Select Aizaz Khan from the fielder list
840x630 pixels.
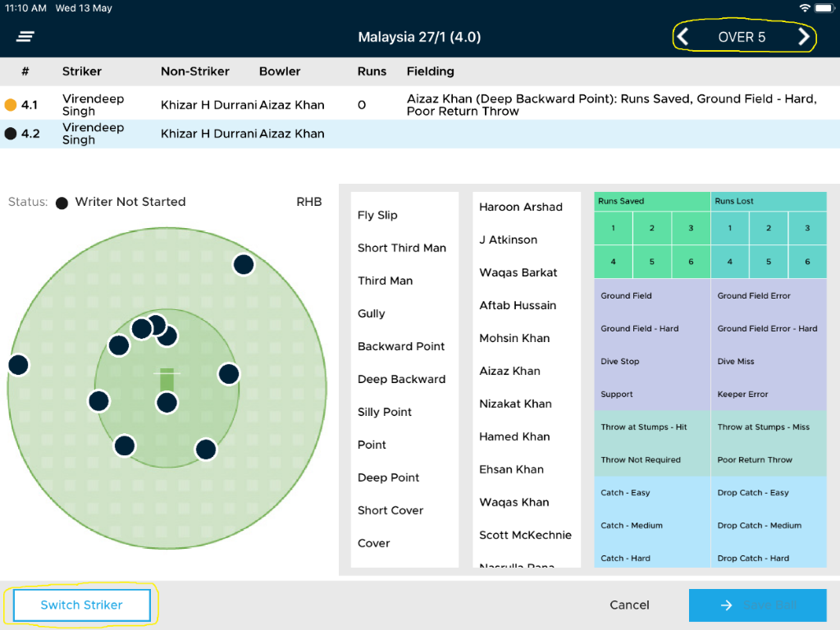(x=509, y=371)
